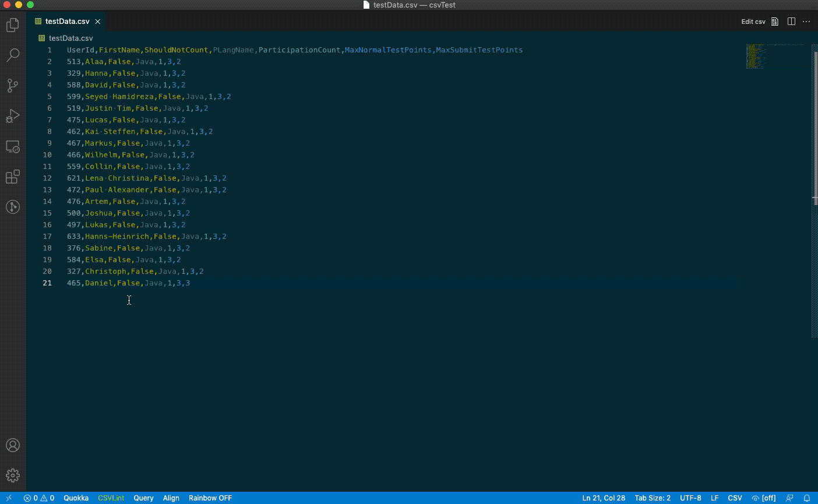Image resolution: width=818 pixels, height=504 pixels.
Task: Toggle CSVLint in the status bar
Action: pyautogui.click(x=111, y=498)
